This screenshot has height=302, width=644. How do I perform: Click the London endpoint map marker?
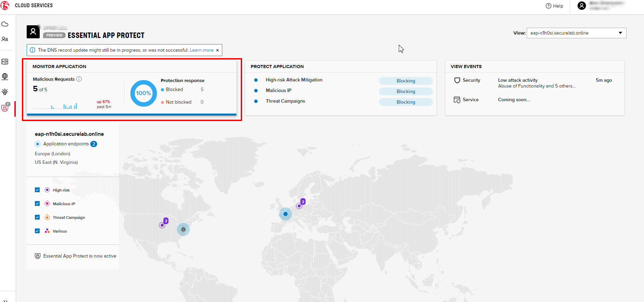click(286, 214)
